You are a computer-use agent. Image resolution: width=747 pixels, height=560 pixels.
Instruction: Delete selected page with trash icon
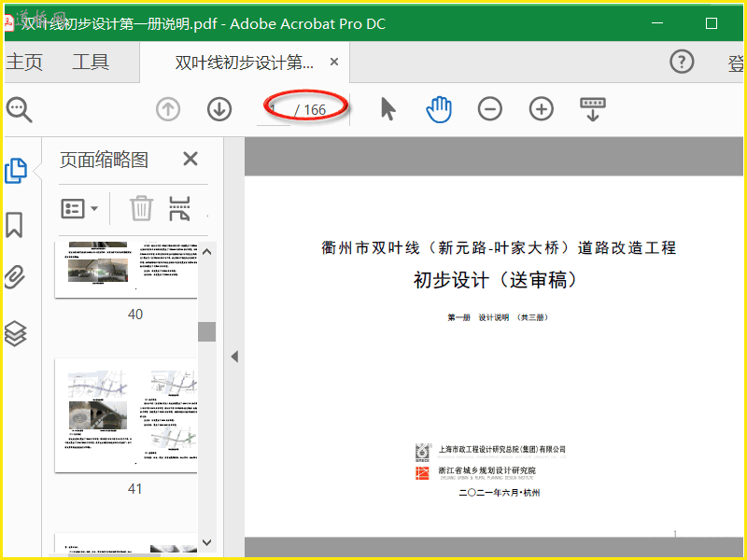(142, 208)
